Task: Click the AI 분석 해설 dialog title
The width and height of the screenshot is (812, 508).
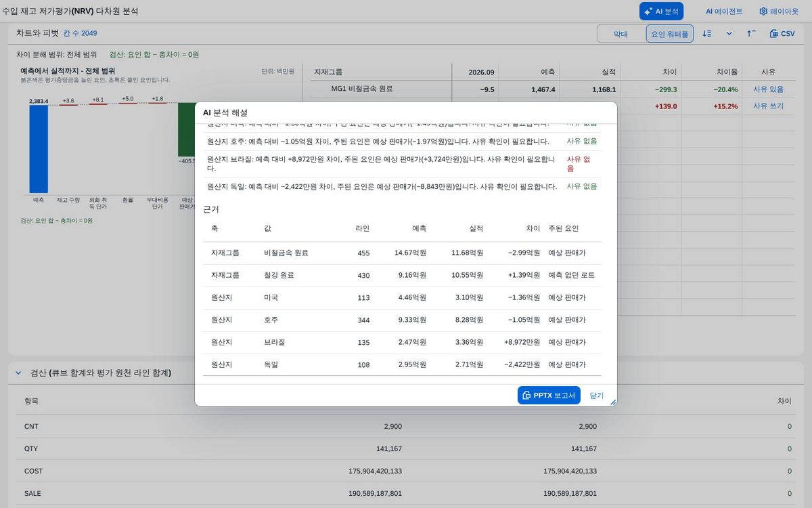Action: tap(225, 112)
